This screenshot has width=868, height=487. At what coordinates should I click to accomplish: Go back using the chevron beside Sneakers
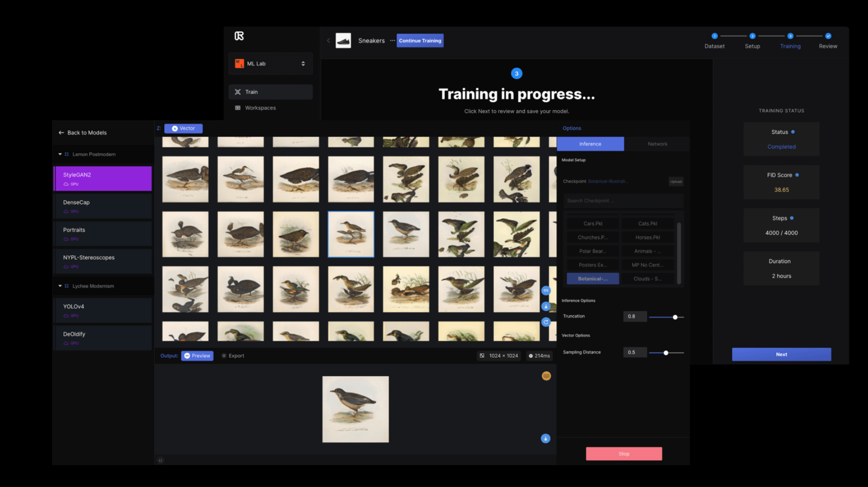(328, 40)
